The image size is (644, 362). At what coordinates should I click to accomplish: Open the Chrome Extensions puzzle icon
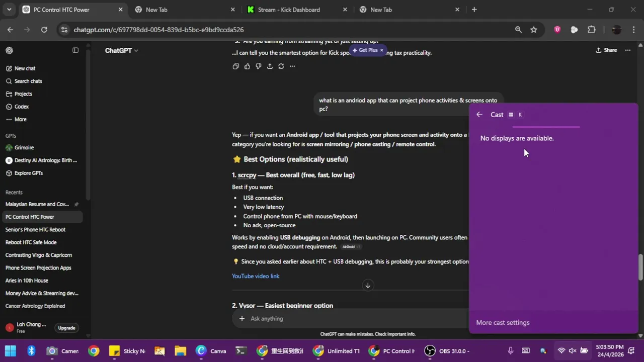pyautogui.click(x=592, y=30)
